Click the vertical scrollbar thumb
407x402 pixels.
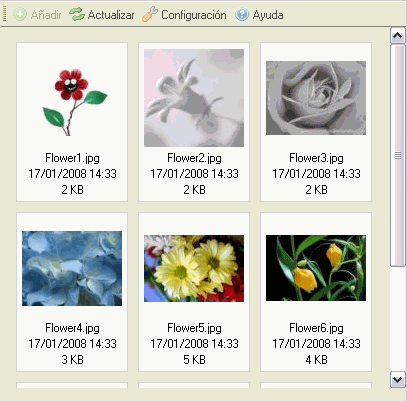coord(397,155)
